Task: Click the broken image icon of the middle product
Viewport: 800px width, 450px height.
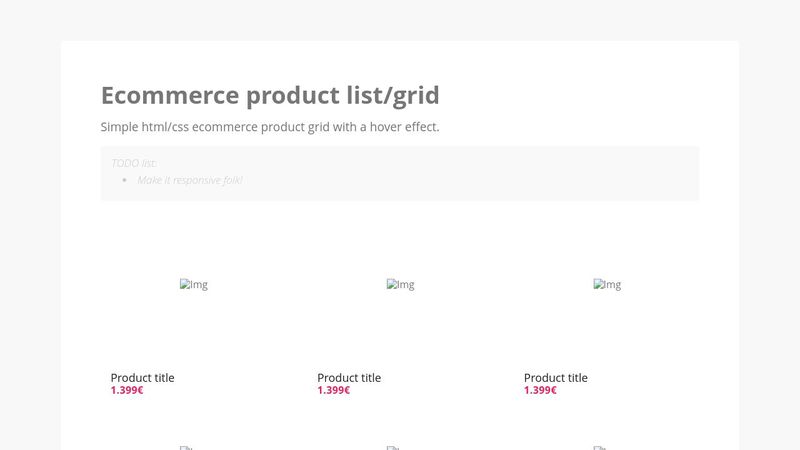Action: point(392,284)
